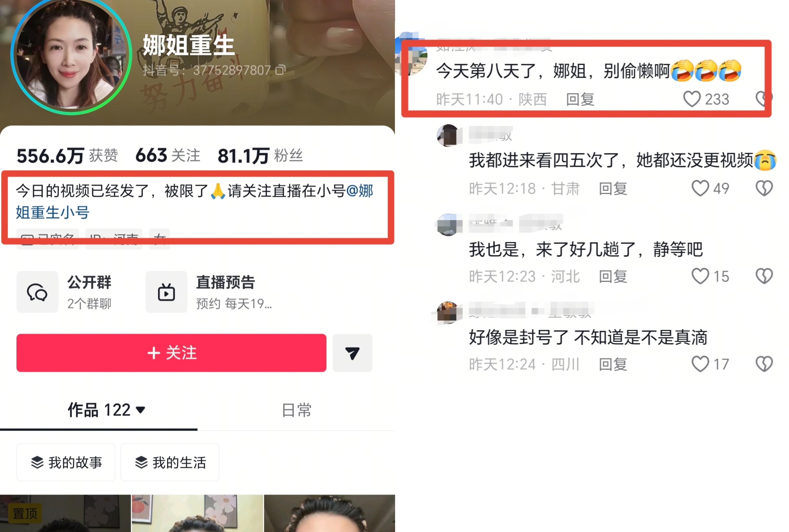Open the public group chat icon

tap(37, 292)
